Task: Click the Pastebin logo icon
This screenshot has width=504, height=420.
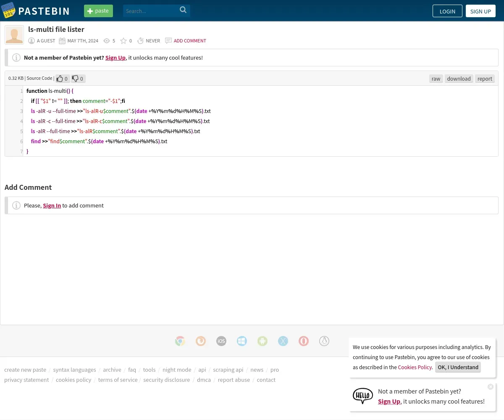Action: (8, 10)
